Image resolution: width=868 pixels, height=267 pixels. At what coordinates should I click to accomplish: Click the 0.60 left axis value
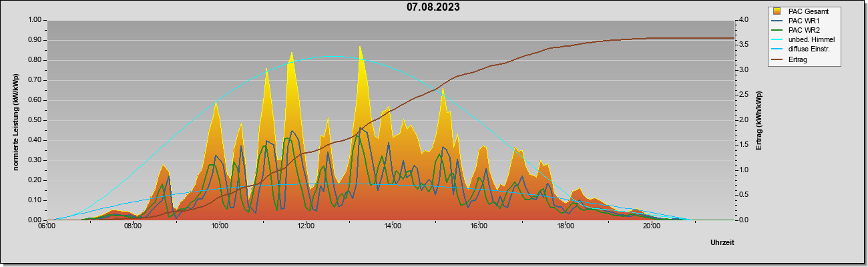[34, 100]
